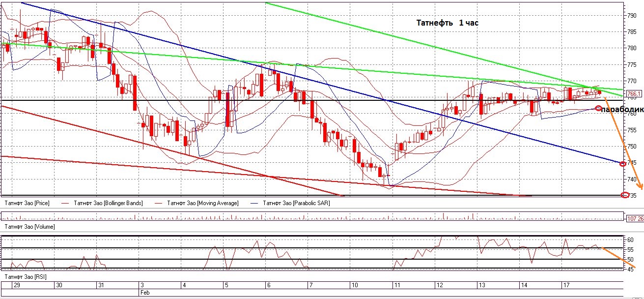Click the 770 price axis label

point(632,81)
